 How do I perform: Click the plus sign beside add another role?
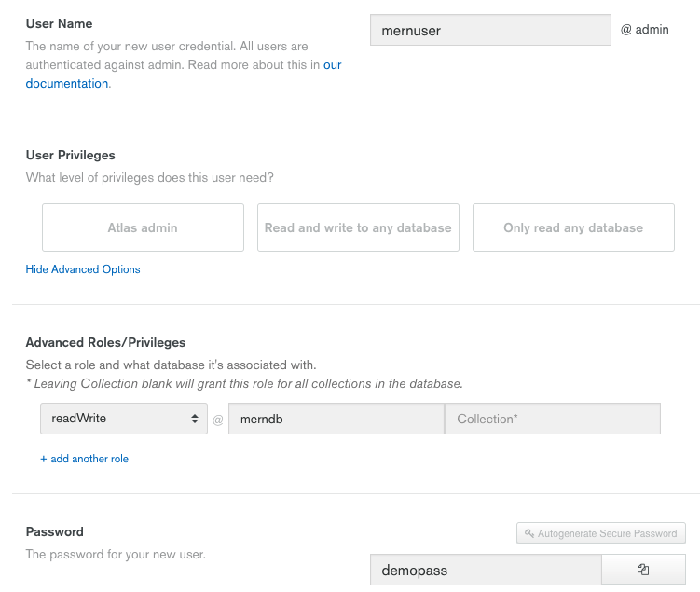43,459
